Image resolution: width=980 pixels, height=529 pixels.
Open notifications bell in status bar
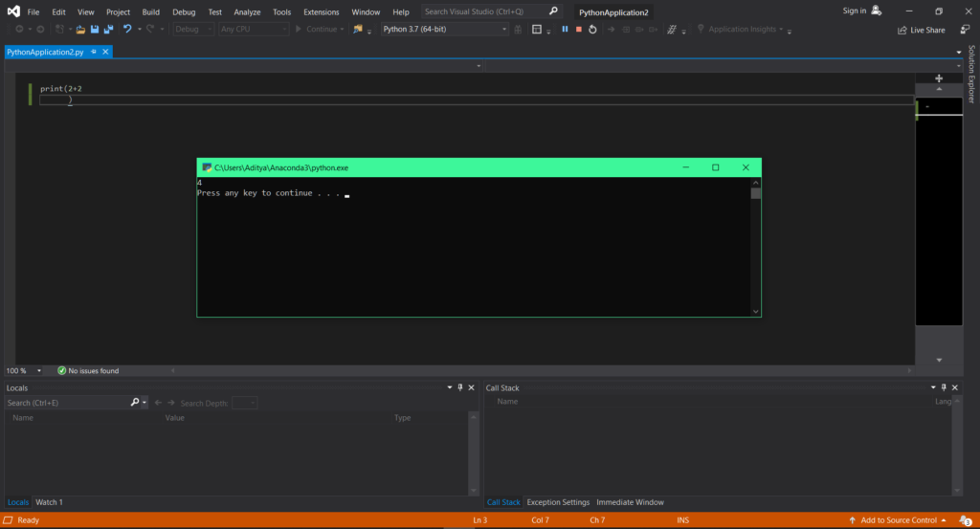point(966,520)
